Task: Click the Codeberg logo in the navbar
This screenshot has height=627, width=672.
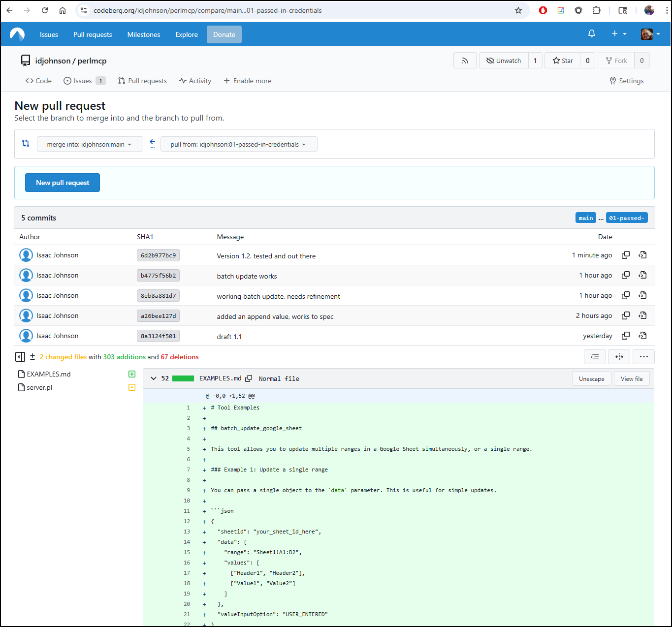Action: coord(17,34)
